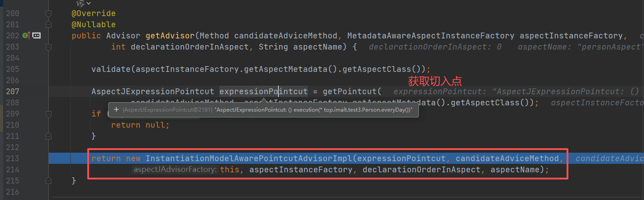This screenshot has width=644, height=200.
Task: Expand the debugger value tooltip with the plus
Action: click(x=116, y=109)
